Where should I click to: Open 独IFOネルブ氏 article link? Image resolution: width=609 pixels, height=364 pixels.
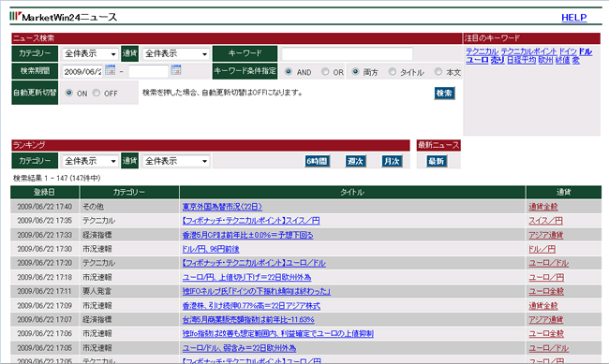tap(257, 291)
